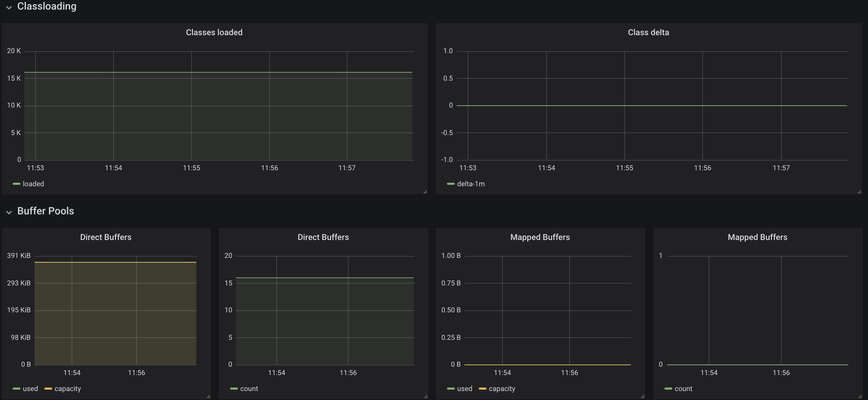Click the Classloading row title
This screenshot has width=868, height=400.
click(46, 6)
